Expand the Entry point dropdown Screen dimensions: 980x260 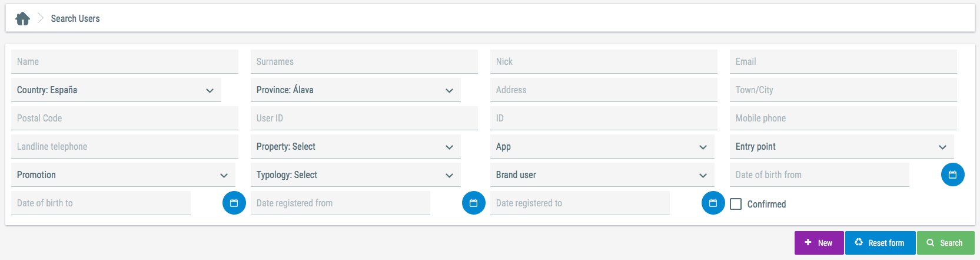pos(842,147)
